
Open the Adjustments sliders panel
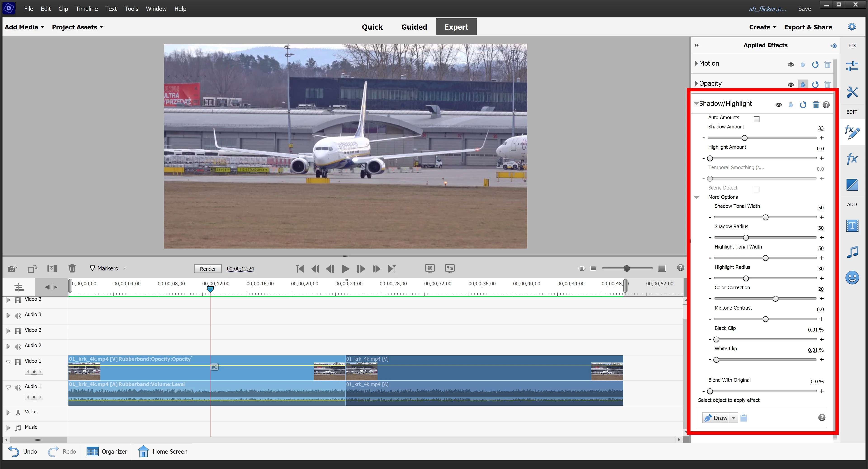[852, 66]
